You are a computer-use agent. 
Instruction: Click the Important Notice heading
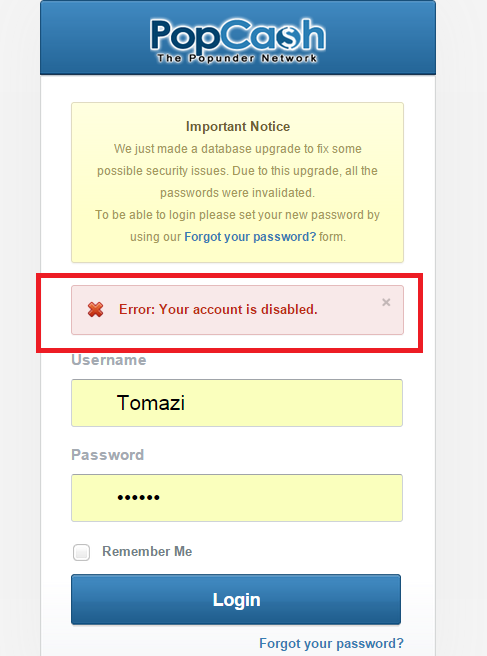point(238,126)
